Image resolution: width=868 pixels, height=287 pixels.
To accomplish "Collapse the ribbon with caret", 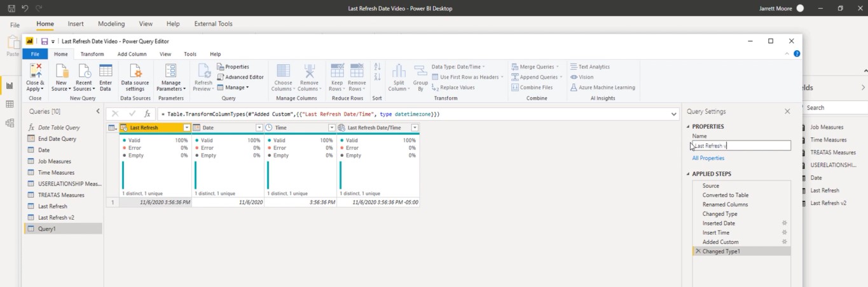I will pyautogui.click(x=787, y=54).
